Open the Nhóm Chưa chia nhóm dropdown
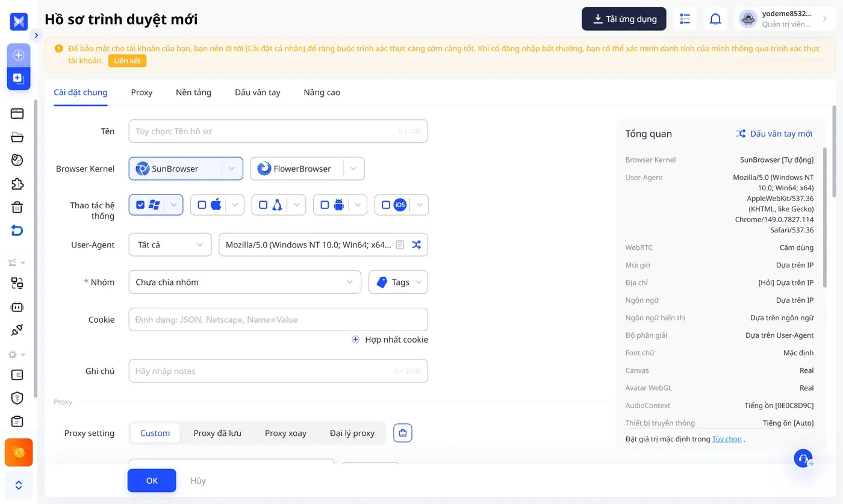 [245, 282]
